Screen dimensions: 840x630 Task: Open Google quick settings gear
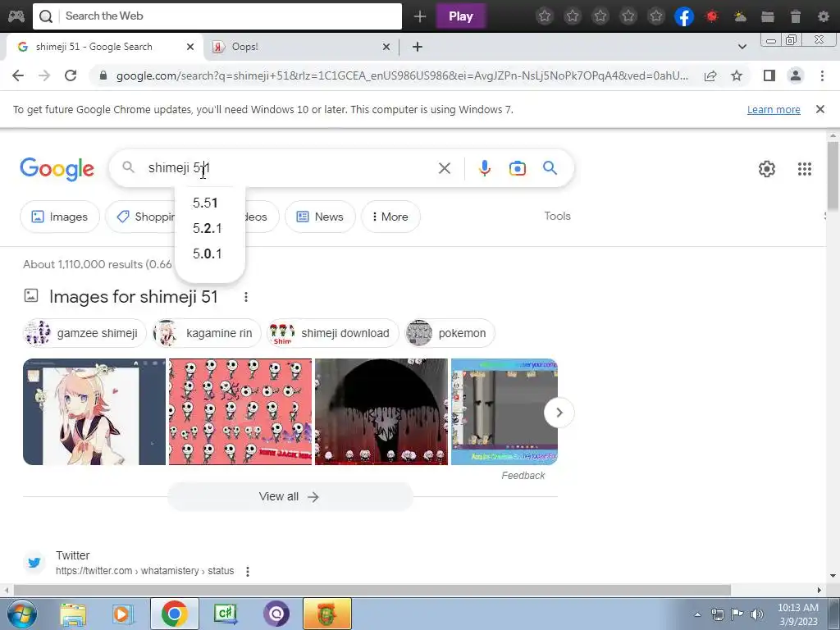click(767, 169)
